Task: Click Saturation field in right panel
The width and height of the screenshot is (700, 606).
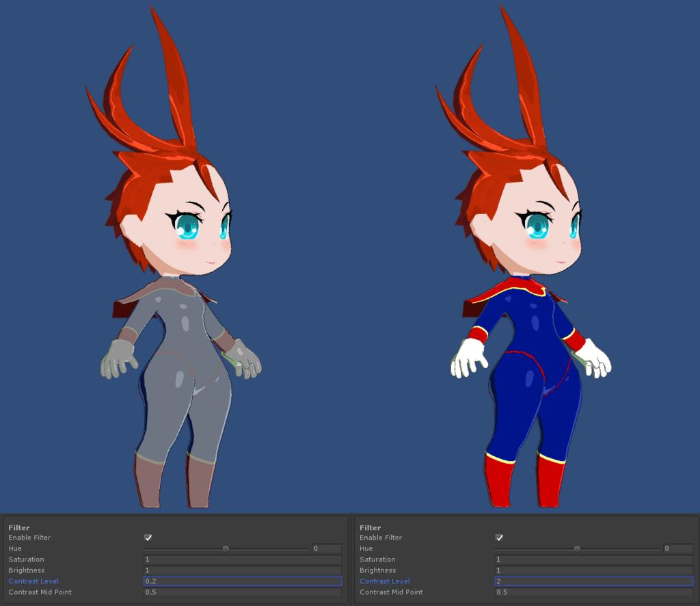Action: 594,559
